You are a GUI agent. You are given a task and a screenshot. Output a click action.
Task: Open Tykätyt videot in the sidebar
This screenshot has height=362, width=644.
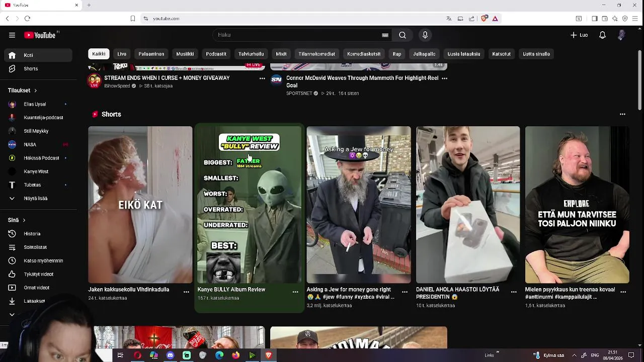tap(38, 275)
